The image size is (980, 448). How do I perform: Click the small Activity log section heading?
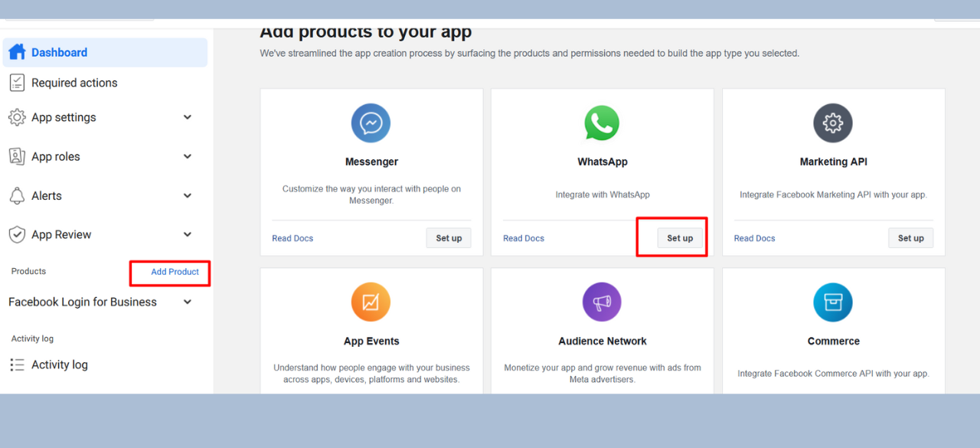32,338
